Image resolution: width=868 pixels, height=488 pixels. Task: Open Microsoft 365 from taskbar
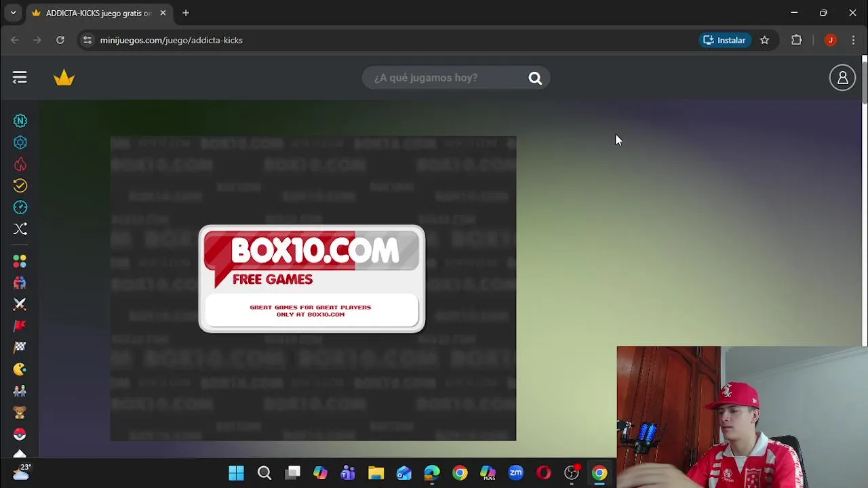(x=488, y=473)
